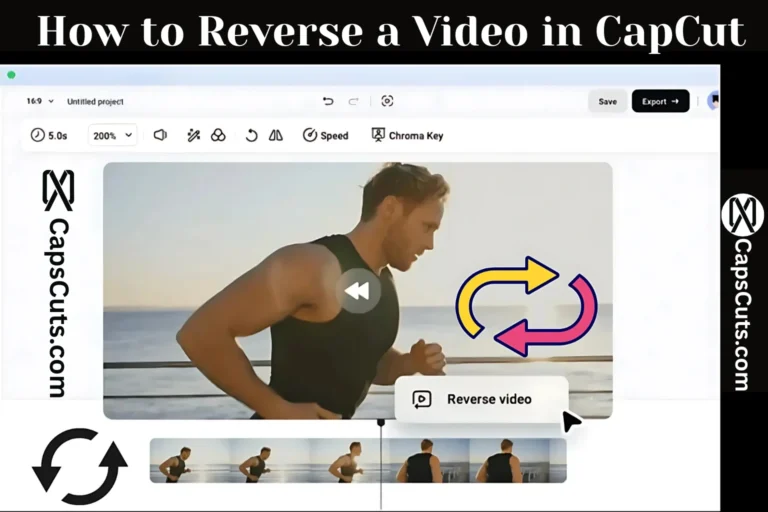Viewport: 768px width, 512px height.
Task: Open the Speed settings
Action: [325, 135]
